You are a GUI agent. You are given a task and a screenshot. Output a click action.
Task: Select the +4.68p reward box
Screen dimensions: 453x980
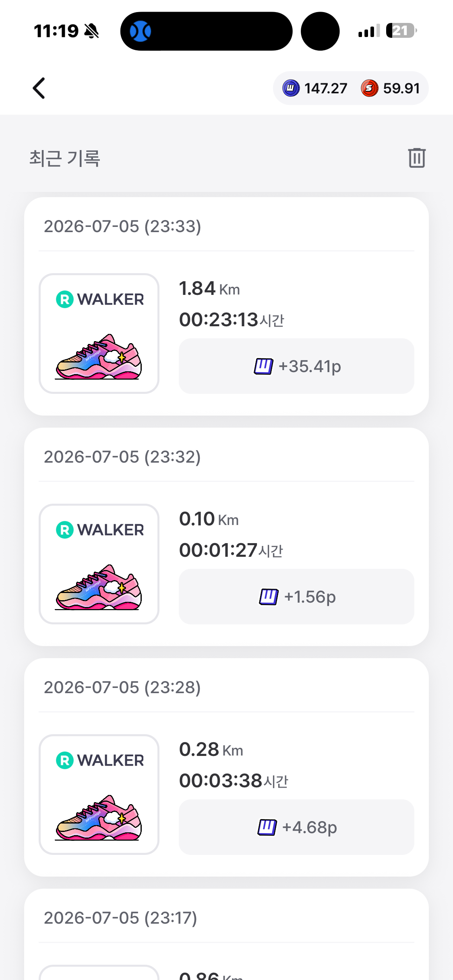pyautogui.click(x=296, y=827)
